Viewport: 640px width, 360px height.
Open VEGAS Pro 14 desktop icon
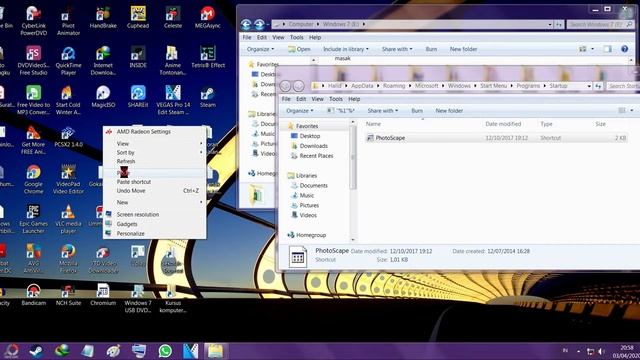(x=173, y=100)
